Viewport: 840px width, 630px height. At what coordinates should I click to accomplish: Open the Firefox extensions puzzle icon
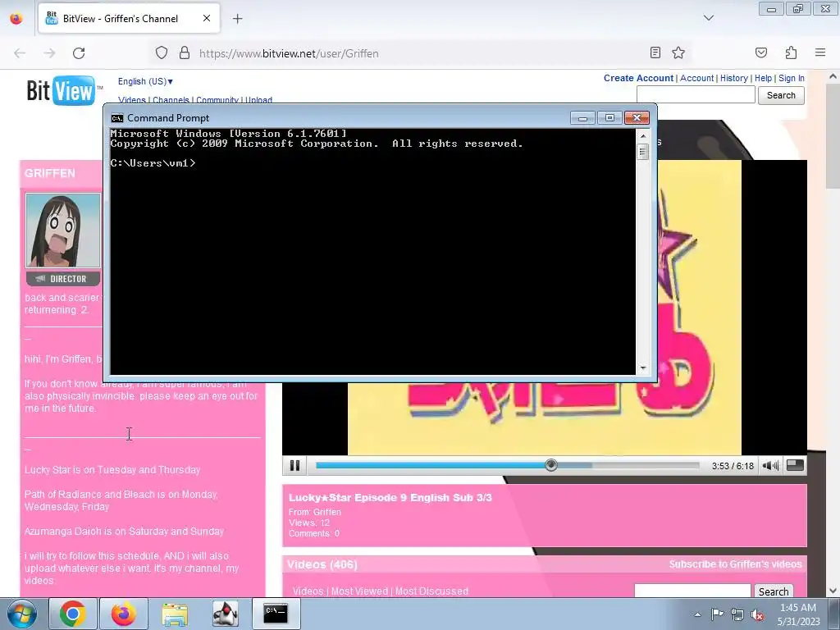pyautogui.click(x=791, y=52)
